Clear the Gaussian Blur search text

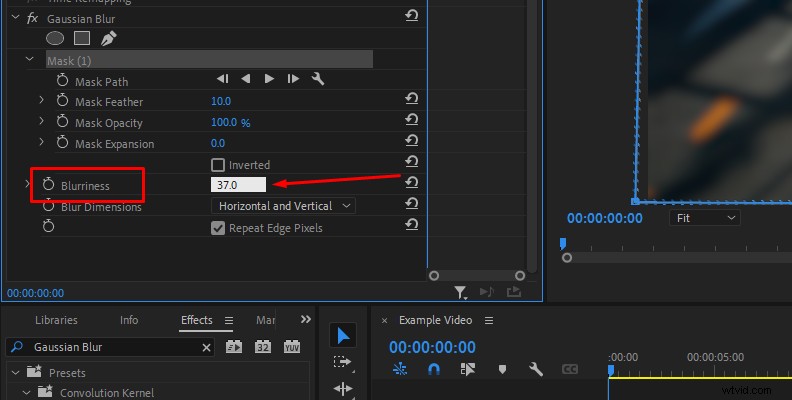click(207, 348)
